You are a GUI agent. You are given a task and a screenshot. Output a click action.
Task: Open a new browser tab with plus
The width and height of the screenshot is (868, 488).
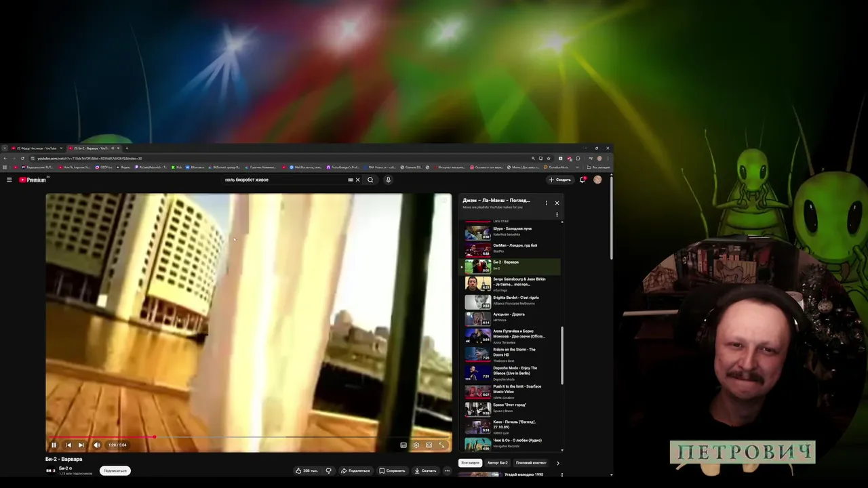pyautogui.click(x=127, y=148)
